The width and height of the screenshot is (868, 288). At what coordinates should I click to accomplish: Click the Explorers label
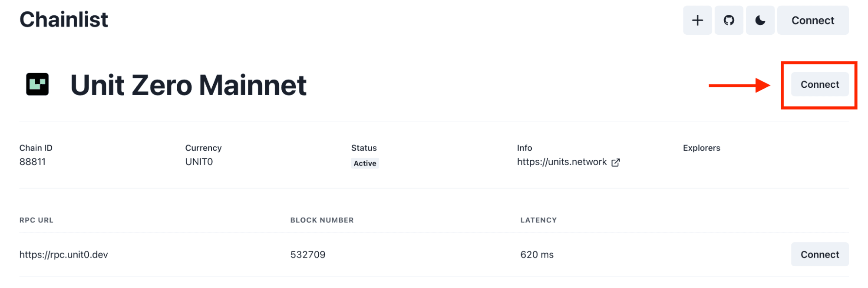point(701,148)
